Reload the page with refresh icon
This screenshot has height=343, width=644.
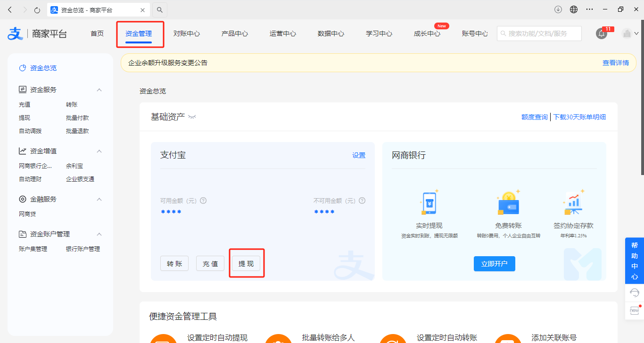point(37,9)
